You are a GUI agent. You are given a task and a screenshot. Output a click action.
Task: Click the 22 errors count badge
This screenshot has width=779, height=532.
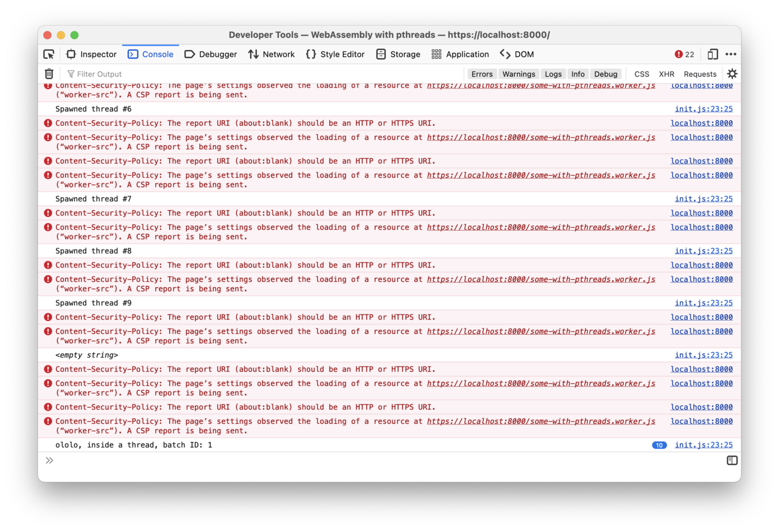(x=684, y=54)
